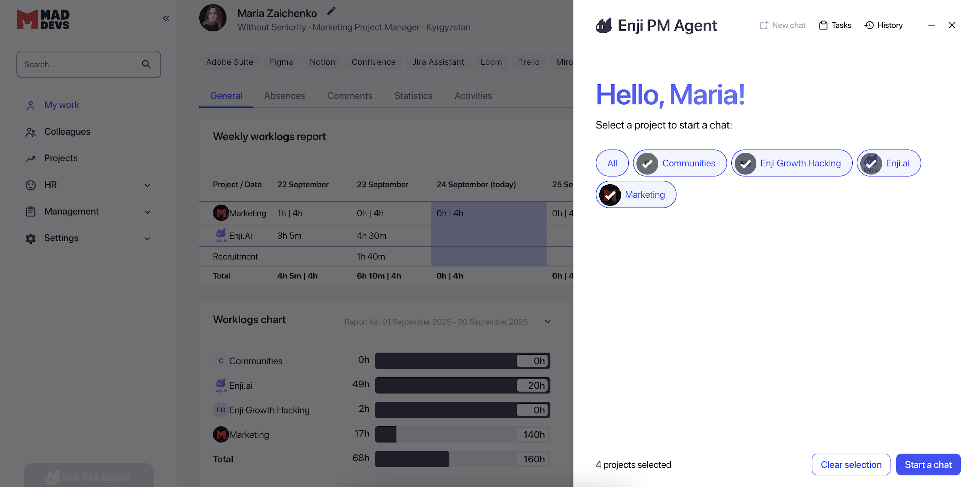Click the search magnifier icon

pyautogui.click(x=146, y=65)
